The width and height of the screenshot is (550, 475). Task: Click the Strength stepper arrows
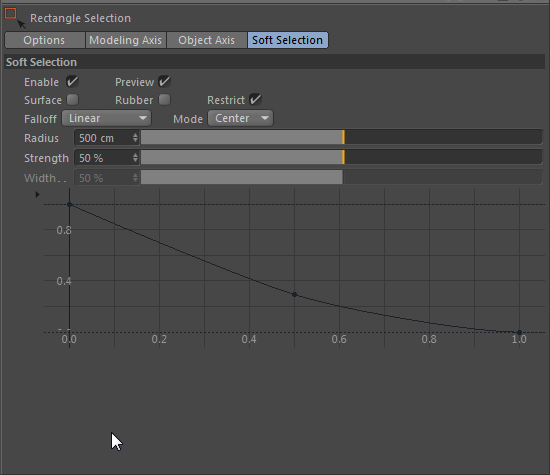pos(135,158)
